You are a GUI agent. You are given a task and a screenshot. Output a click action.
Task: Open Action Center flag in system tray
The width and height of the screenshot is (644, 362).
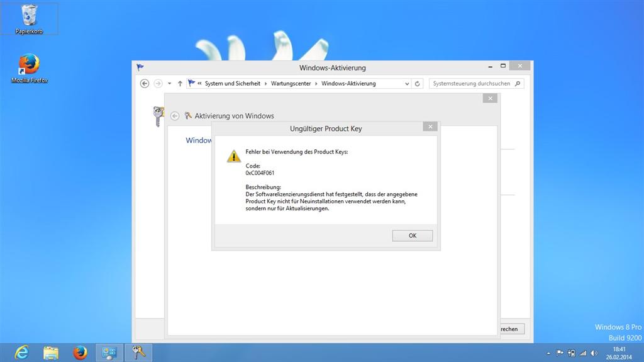coord(560,353)
